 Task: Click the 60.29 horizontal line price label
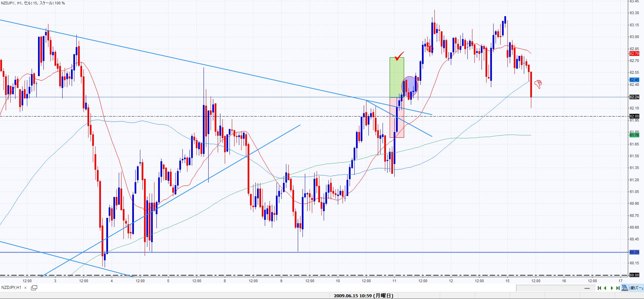coord(634,252)
